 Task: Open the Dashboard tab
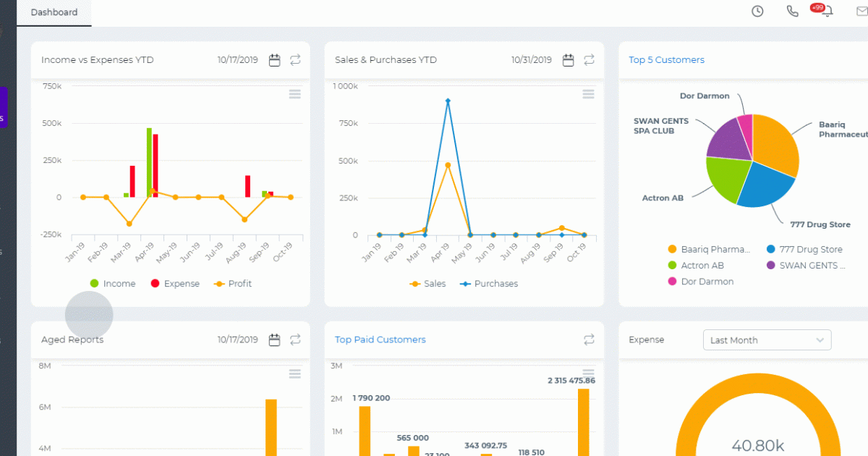54,12
